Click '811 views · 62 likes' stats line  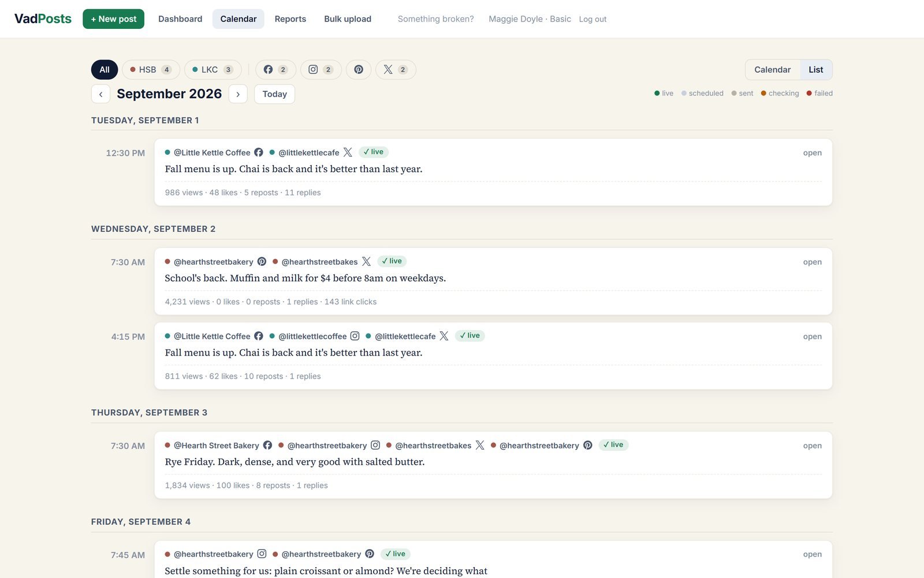[243, 377]
